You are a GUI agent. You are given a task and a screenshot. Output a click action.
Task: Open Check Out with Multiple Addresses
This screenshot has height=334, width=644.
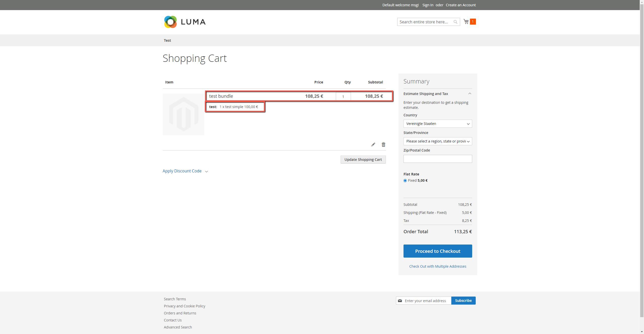[x=437, y=266]
